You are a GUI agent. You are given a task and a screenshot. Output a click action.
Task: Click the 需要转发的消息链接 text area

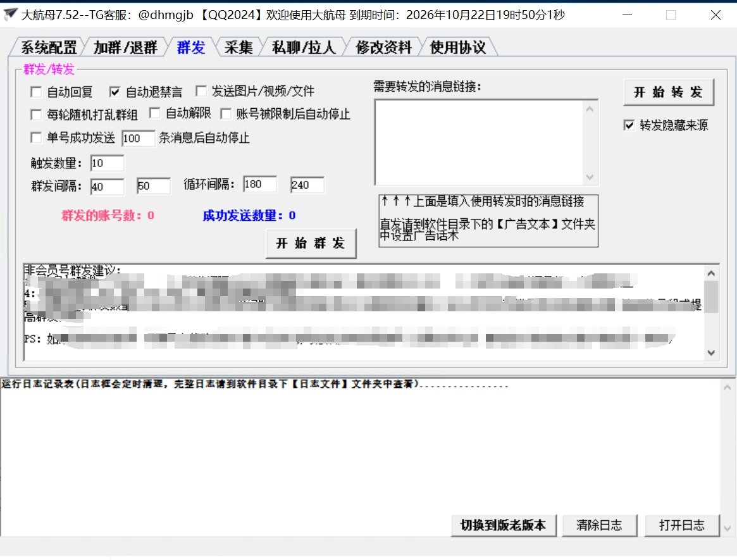point(480,142)
